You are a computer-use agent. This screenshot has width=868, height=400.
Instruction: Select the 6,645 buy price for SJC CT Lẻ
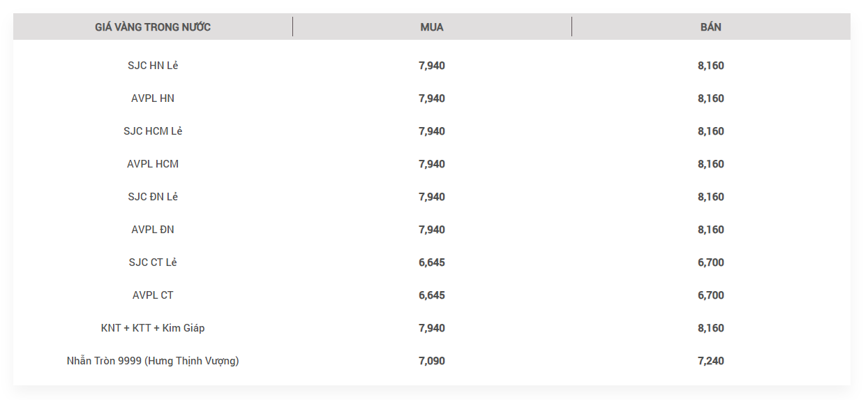tap(432, 262)
